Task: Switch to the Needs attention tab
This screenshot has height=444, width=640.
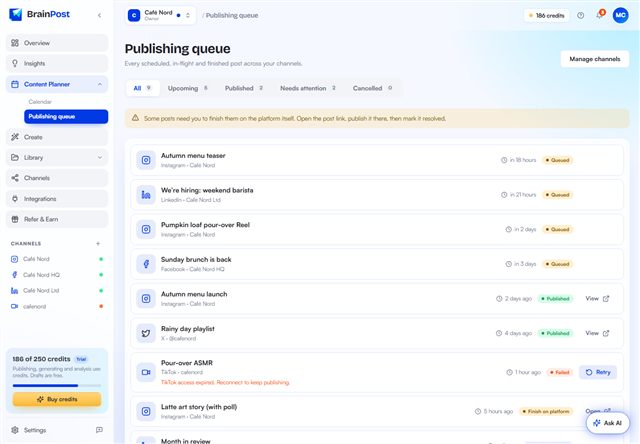Action: tap(308, 88)
